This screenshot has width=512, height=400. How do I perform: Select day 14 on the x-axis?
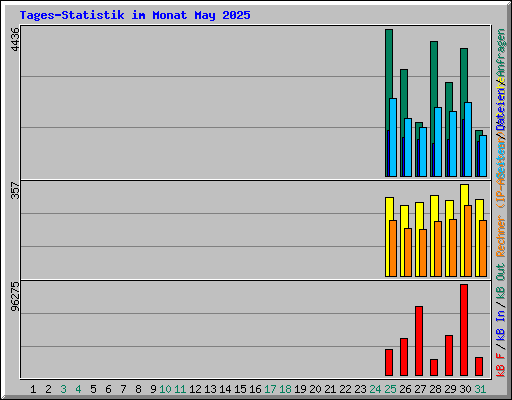(x=225, y=389)
